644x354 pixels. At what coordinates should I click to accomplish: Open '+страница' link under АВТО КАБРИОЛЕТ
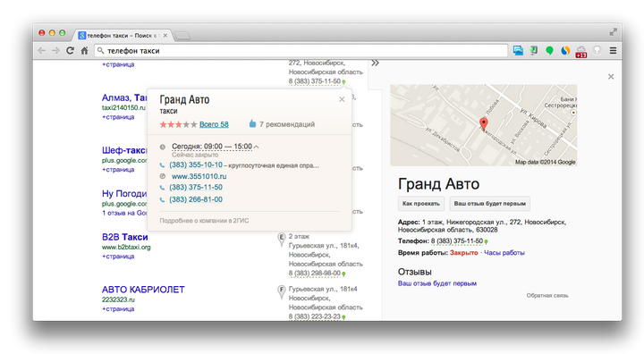118,308
